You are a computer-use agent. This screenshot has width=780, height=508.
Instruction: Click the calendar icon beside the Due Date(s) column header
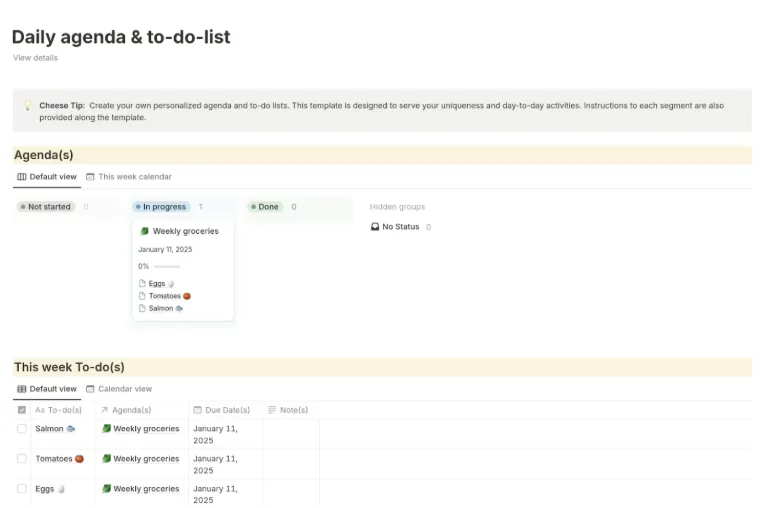coord(197,410)
